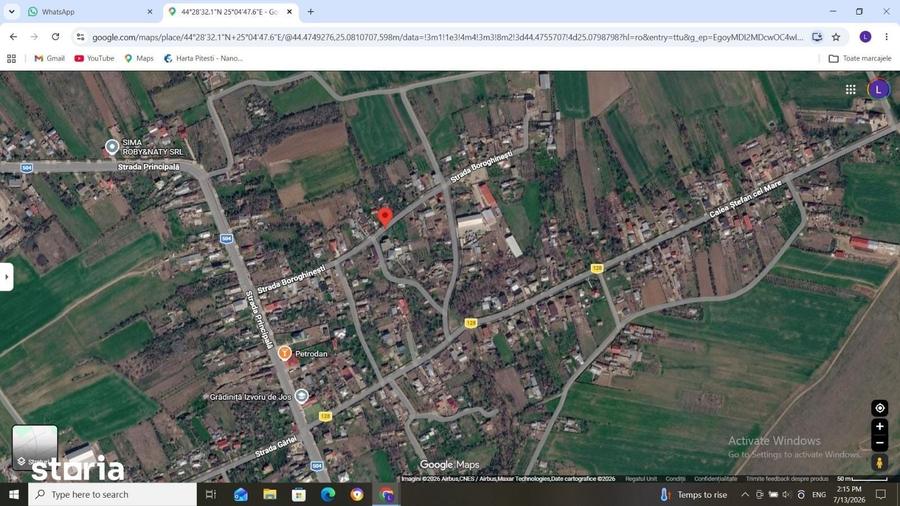The image size is (900, 506).
Task: Click the red location pin marker
Action: point(385,216)
